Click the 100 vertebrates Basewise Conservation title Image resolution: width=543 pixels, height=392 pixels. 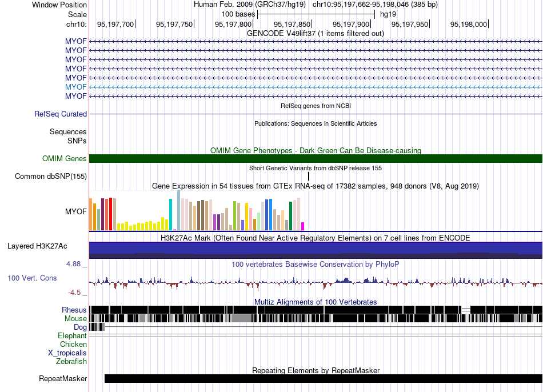[x=315, y=264]
